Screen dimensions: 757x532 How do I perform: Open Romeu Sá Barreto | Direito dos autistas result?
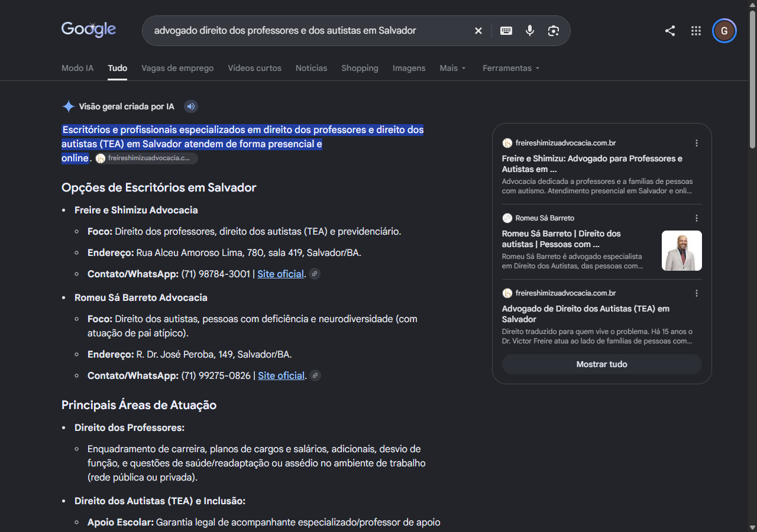[x=561, y=239]
